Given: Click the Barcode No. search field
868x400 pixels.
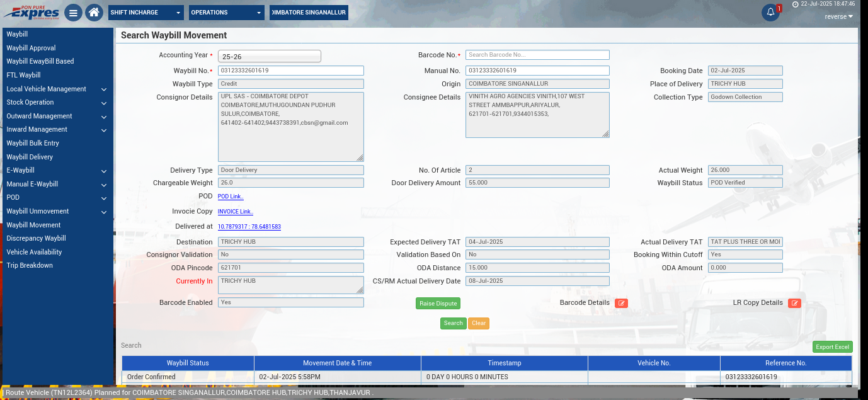Looking at the screenshot, I should (x=537, y=55).
